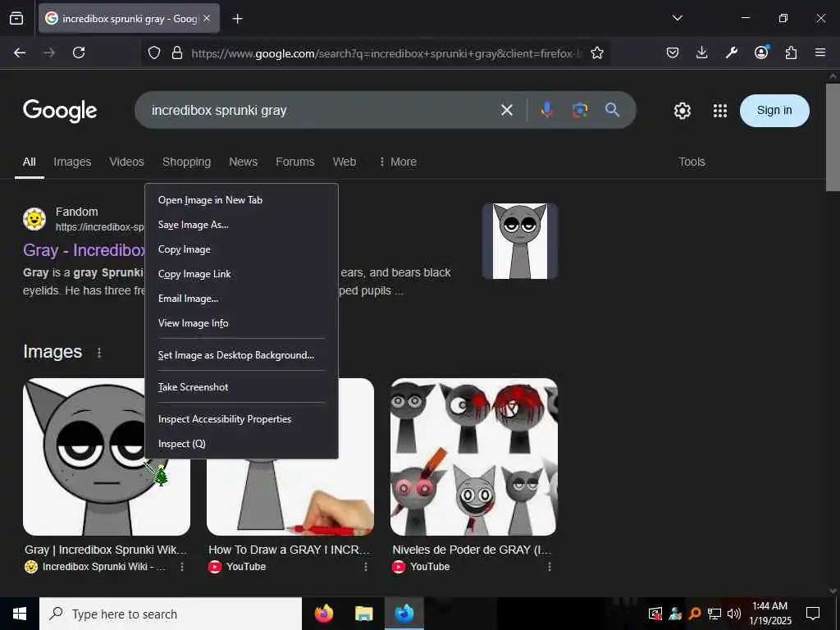Viewport: 840px width, 630px height.
Task: Choose Email Image from context menu
Action: 241,299
